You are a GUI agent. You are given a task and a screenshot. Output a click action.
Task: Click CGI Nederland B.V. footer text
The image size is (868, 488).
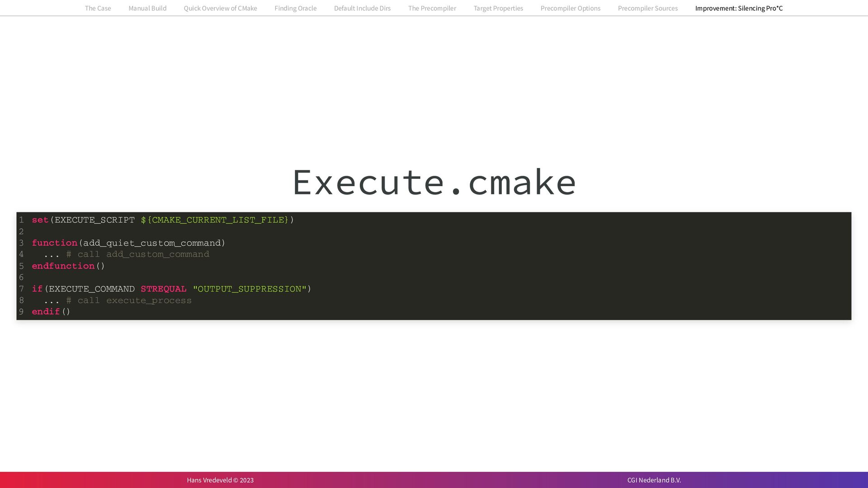pyautogui.click(x=654, y=480)
